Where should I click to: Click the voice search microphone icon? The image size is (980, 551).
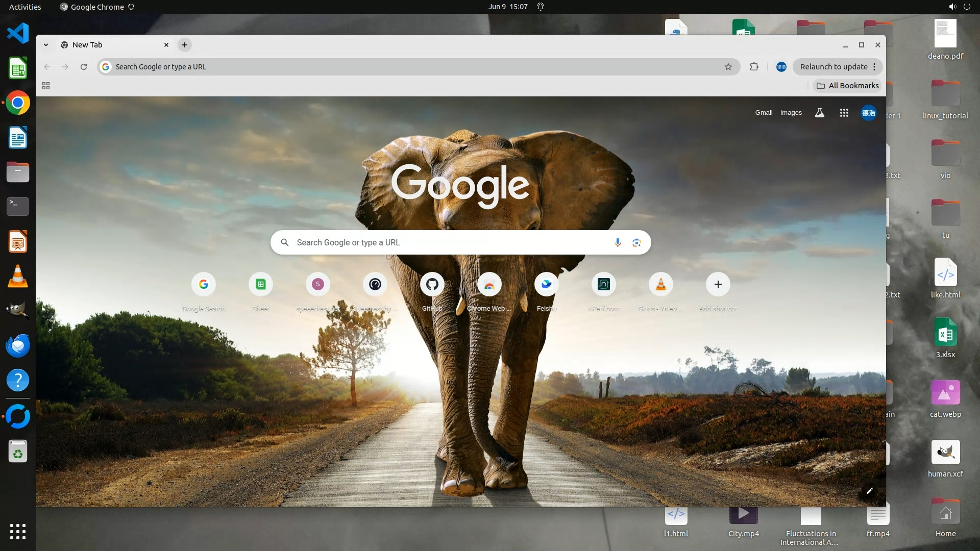tap(618, 242)
